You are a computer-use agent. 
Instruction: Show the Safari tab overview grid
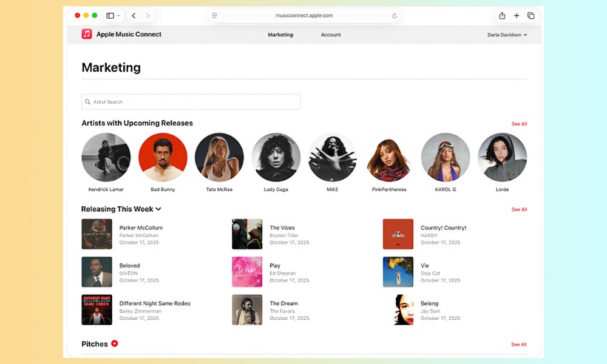(531, 15)
